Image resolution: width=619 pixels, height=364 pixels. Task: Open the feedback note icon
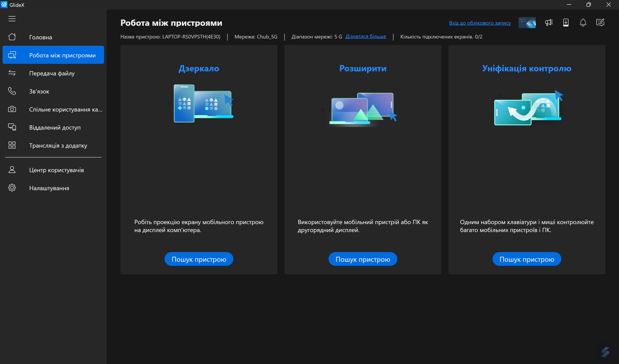tap(600, 23)
